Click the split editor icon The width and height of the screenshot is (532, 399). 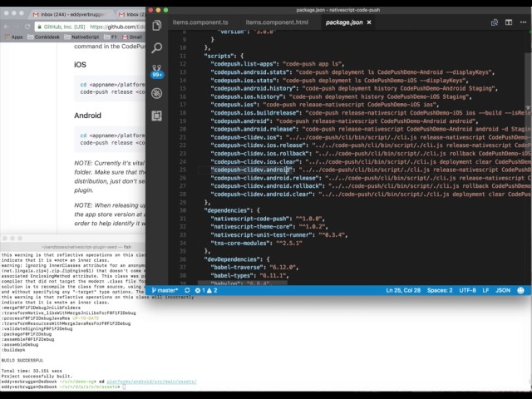[x=509, y=22]
